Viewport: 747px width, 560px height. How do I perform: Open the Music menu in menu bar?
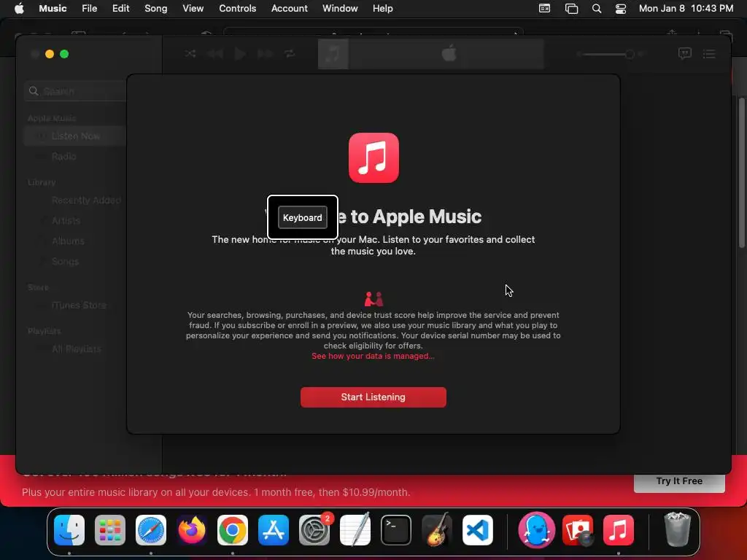coord(53,8)
